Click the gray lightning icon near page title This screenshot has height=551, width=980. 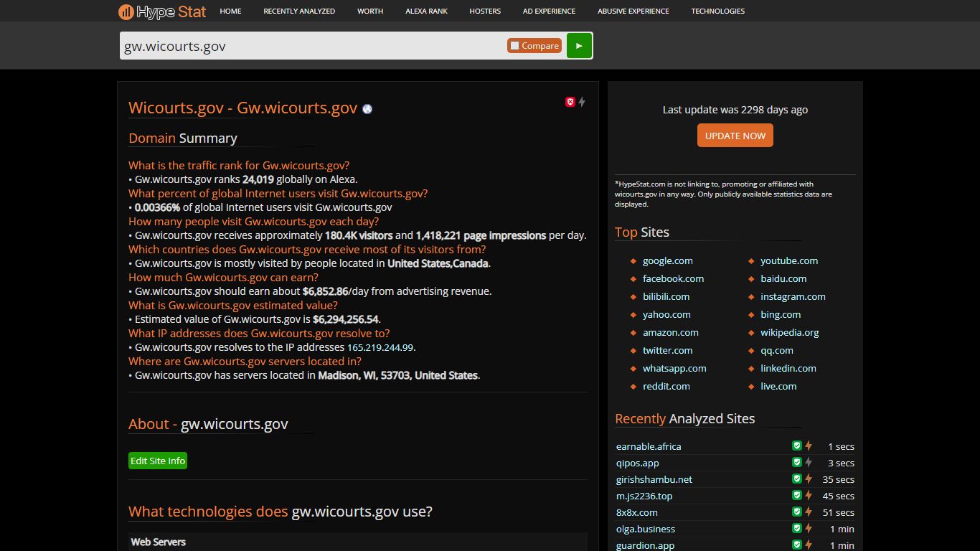[582, 102]
